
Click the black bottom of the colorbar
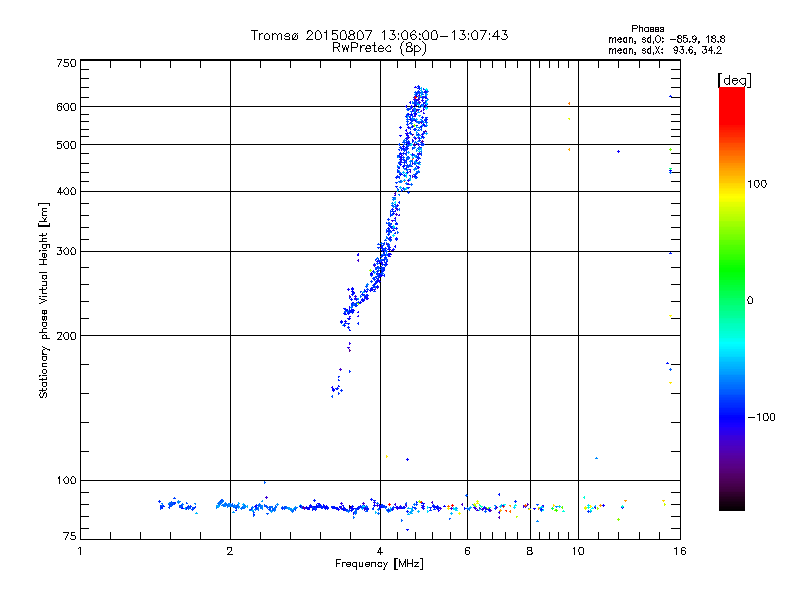coord(732,503)
